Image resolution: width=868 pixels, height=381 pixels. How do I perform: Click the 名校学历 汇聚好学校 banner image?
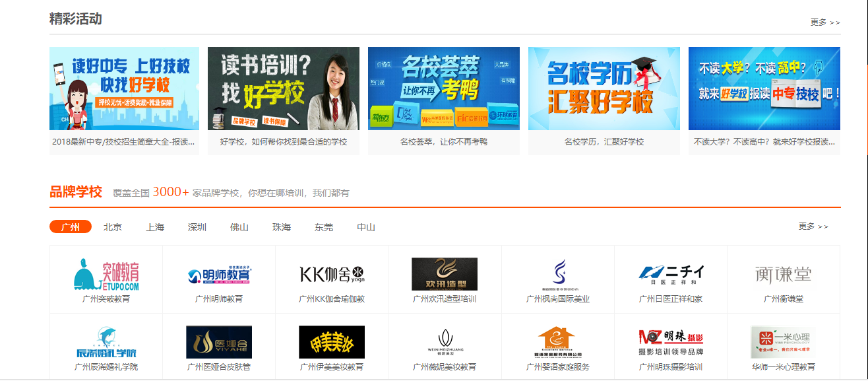click(604, 88)
